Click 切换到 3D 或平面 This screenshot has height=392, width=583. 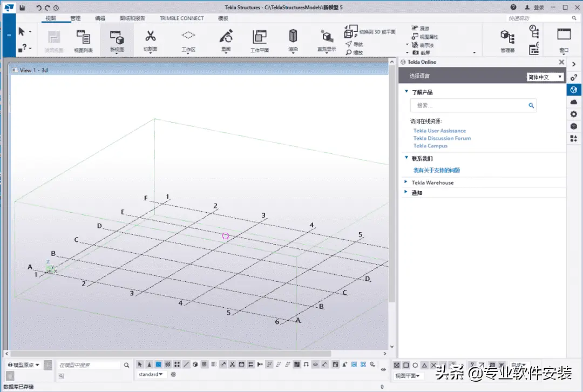pos(370,32)
